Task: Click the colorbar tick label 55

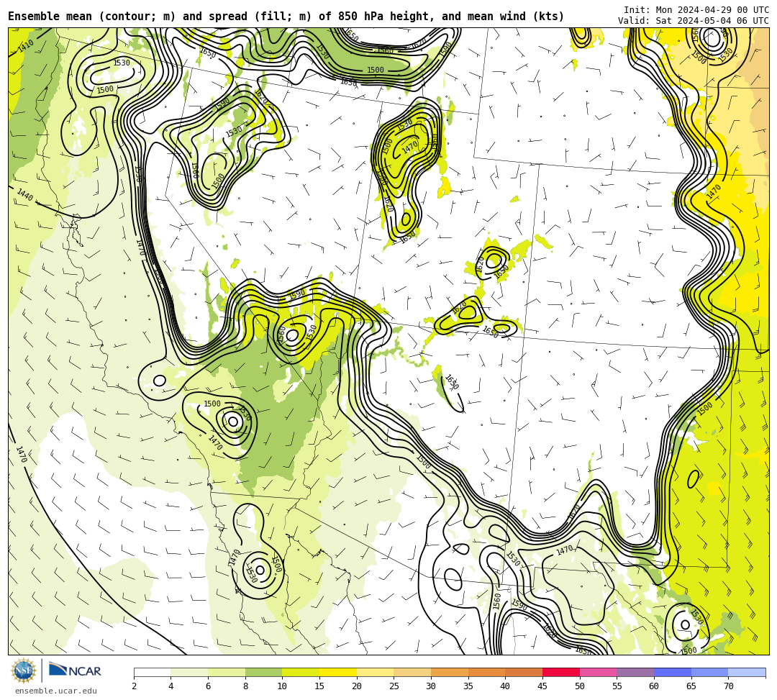Action: 617,686
